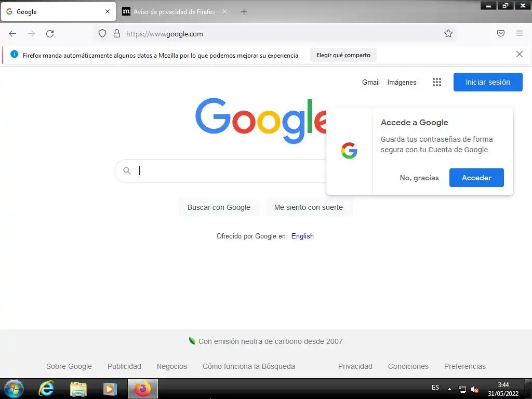Click the green leaf carbon icon

(192, 341)
